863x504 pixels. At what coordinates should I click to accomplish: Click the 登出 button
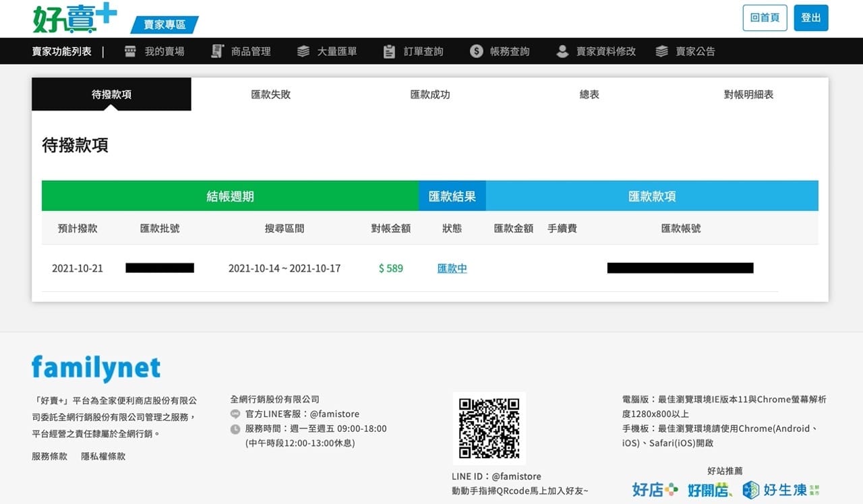click(811, 18)
